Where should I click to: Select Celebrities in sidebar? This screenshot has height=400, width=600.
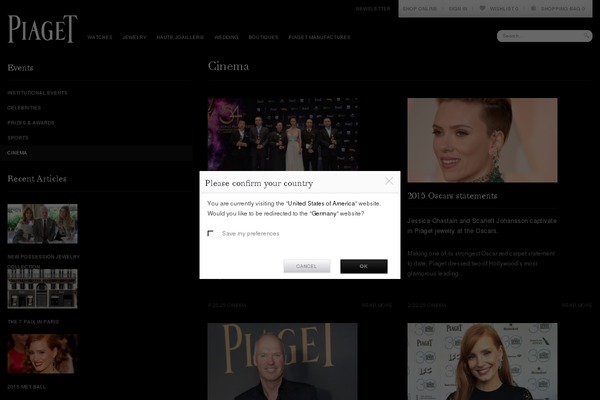pos(24,108)
